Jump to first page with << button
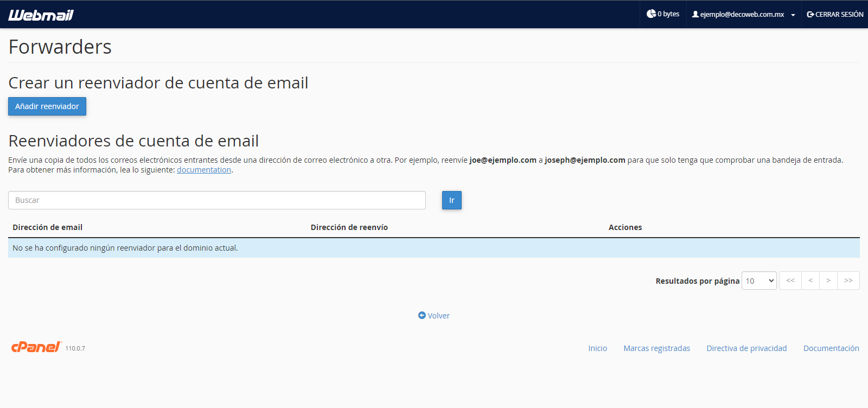Image resolution: width=868 pixels, height=408 pixels. click(x=790, y=280)
